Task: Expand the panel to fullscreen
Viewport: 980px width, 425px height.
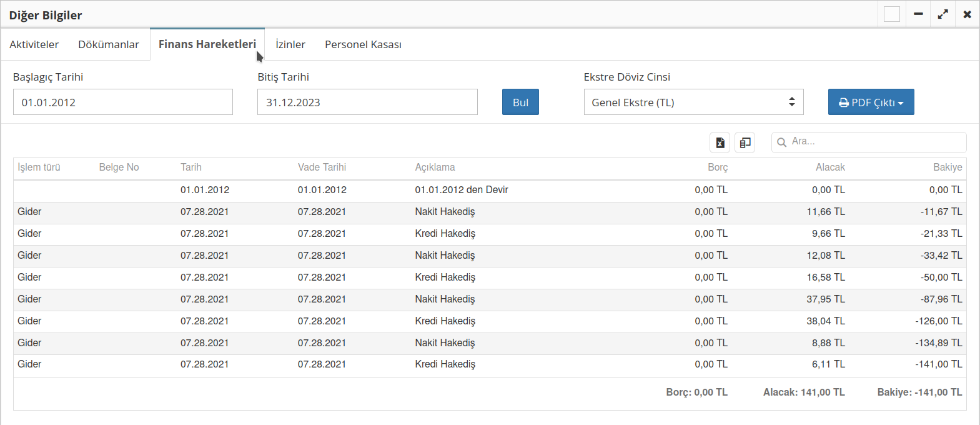Action: coord(943,14)
